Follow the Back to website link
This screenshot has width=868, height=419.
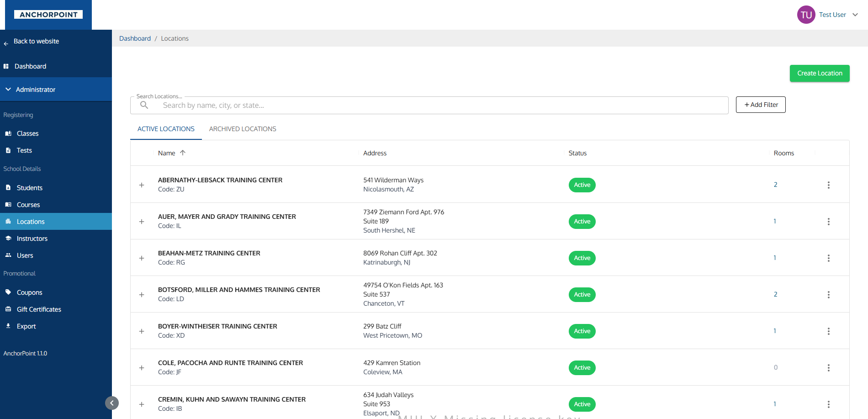(x=36, y=41)
